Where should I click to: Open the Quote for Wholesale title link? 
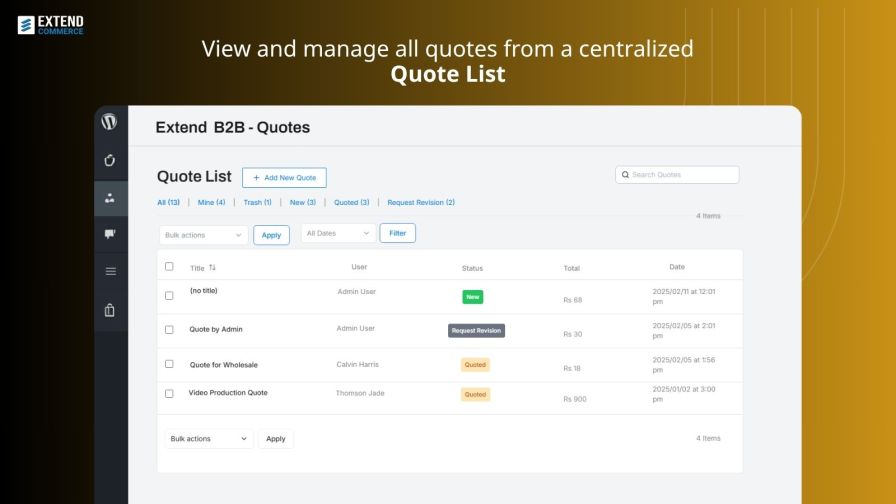(x=223, y=365)
